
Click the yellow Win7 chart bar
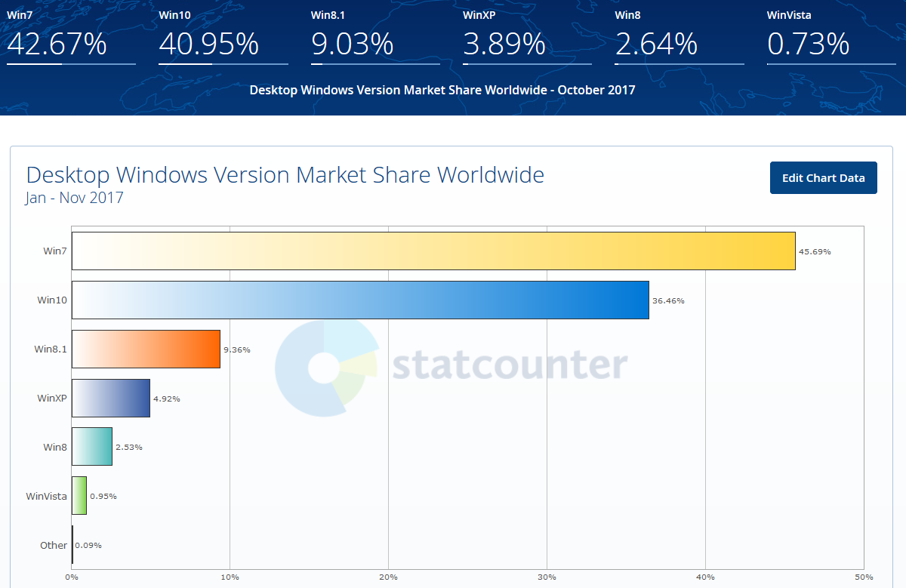tap(433, 251)
